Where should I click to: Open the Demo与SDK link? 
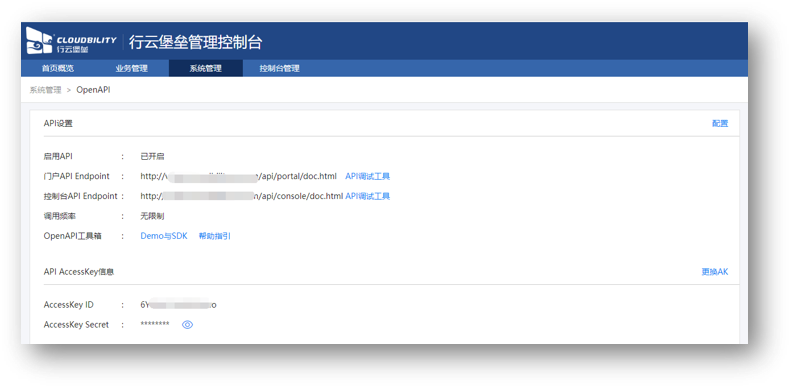pos(164,236)
